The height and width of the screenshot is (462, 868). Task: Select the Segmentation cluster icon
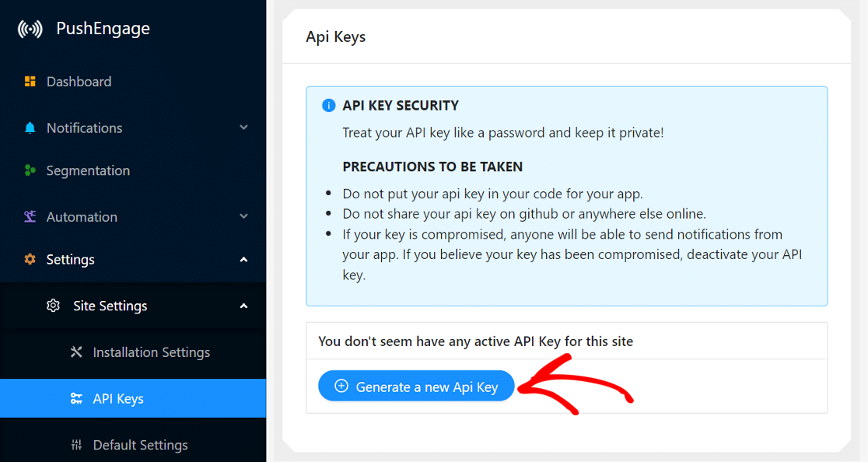[30, 170]
